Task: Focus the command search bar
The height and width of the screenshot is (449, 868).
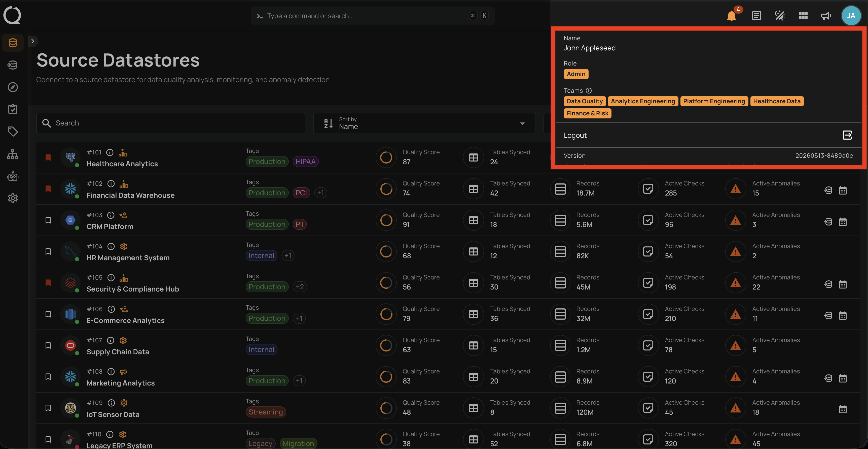Action: pos(373,16)
